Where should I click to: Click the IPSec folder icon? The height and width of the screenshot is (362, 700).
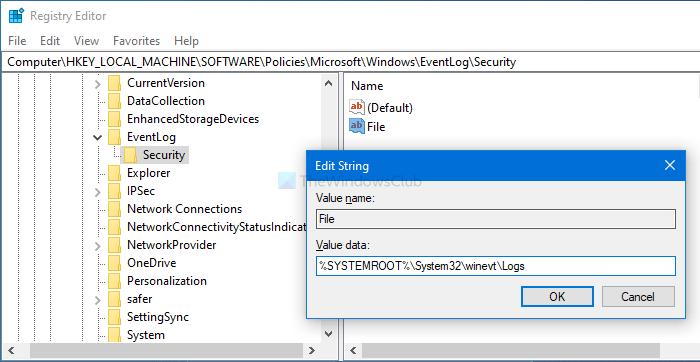coord(115,191)
